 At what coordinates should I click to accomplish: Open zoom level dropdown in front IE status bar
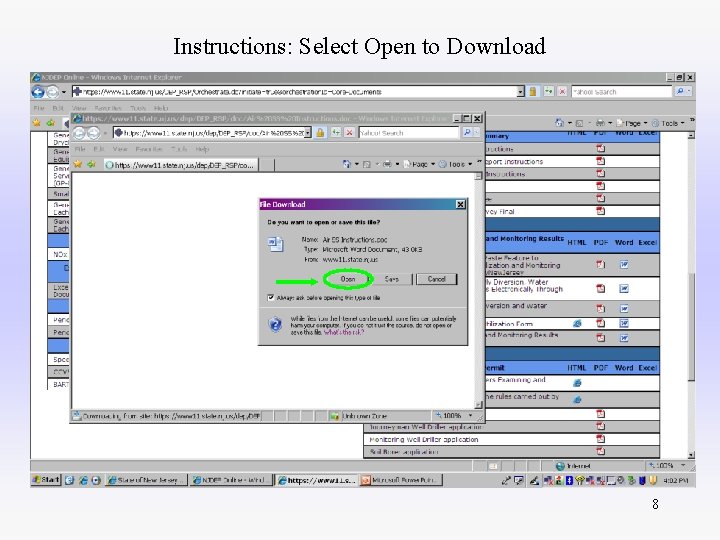click(x=470, y=416)
